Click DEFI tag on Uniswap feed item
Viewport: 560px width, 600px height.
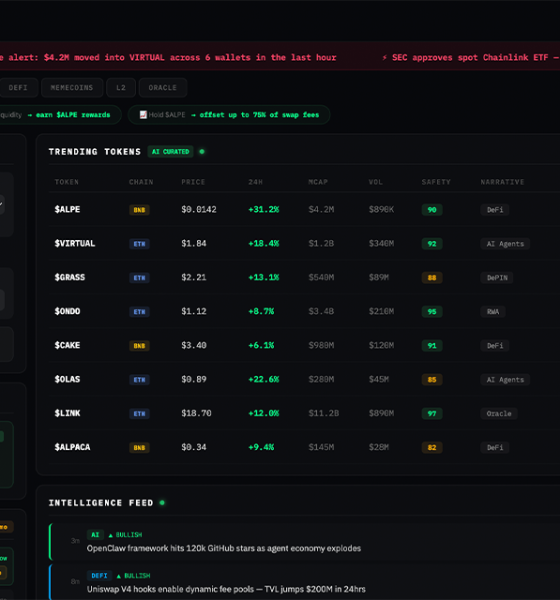(99, 576)
